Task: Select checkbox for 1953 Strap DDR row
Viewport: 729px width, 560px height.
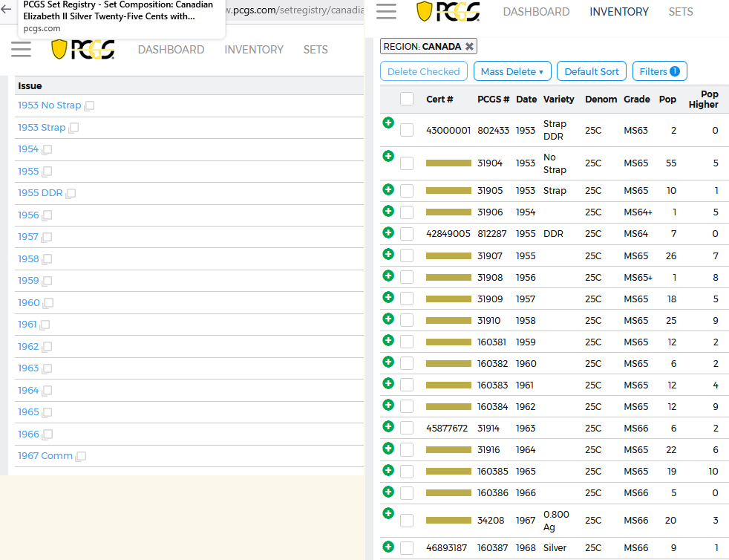Action: click(407, 130)
